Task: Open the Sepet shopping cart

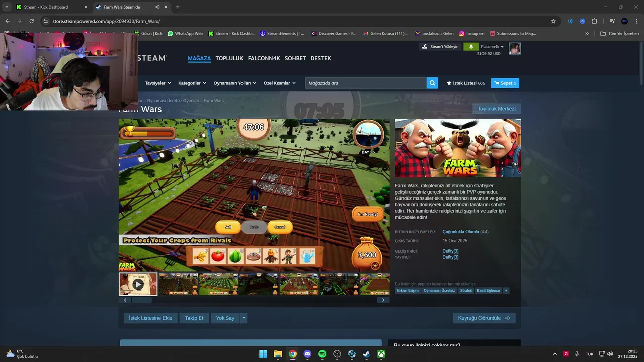Action: pos(505,83)
